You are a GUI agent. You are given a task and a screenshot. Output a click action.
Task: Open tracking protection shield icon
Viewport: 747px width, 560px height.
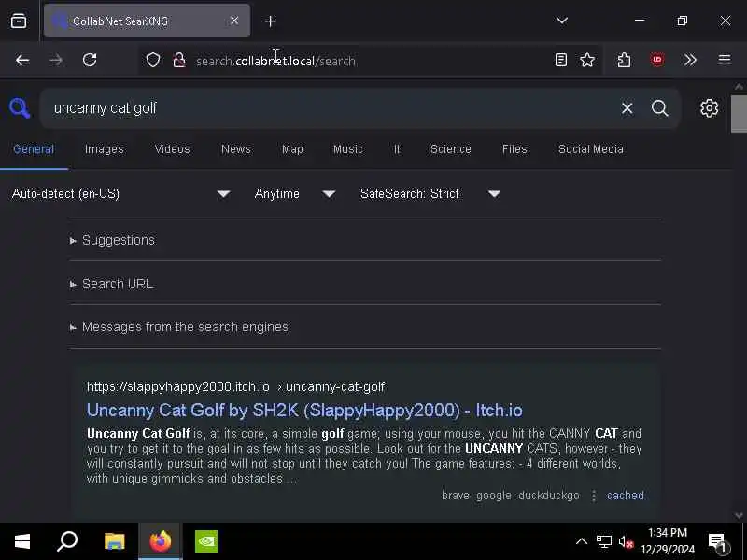pos(153,60)
